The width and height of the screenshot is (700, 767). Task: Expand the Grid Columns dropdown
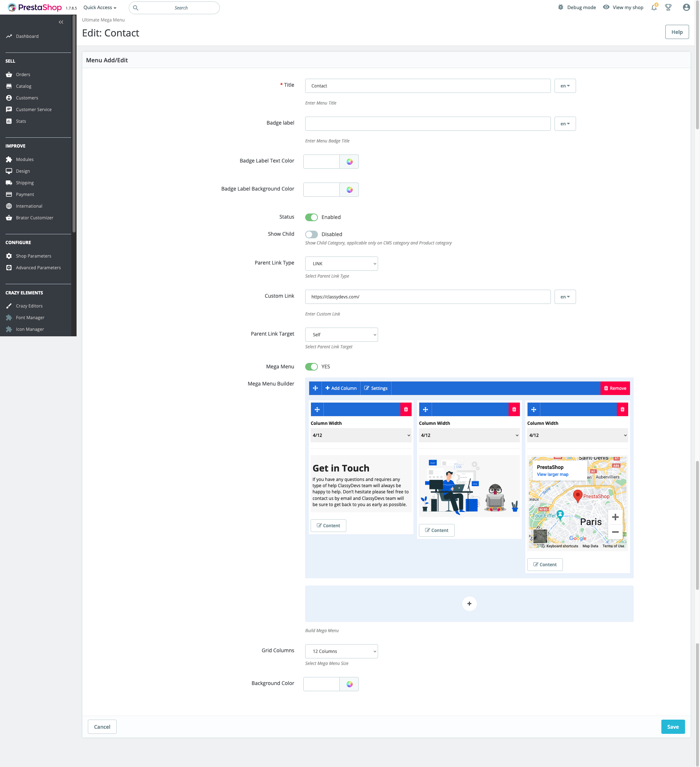(x=341, y=651)
